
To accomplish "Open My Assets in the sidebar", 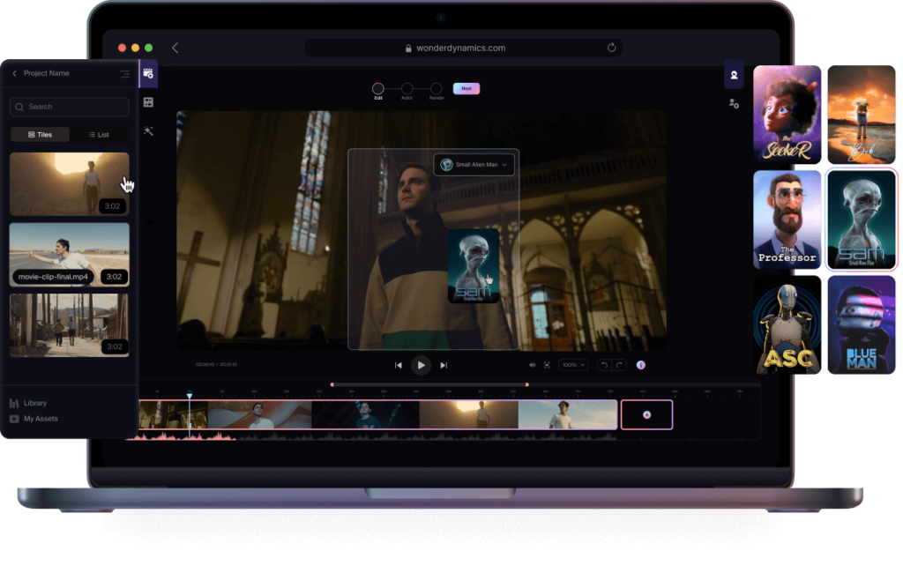I will [x=40, y=419].
